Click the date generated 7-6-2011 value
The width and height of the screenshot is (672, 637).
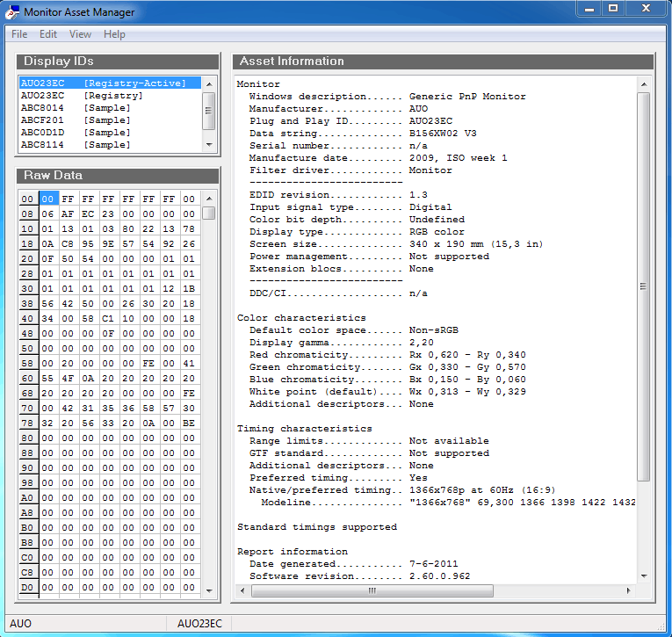pos(433,564)
